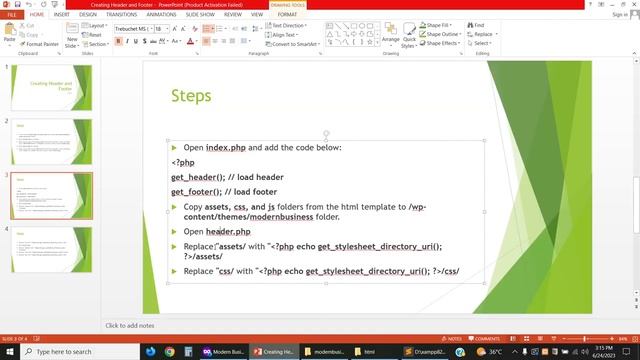Image resolution: width=640 pixels, height=360 pixels.
Task: Switch to Slide Sorter view icon
Action: 527,339
